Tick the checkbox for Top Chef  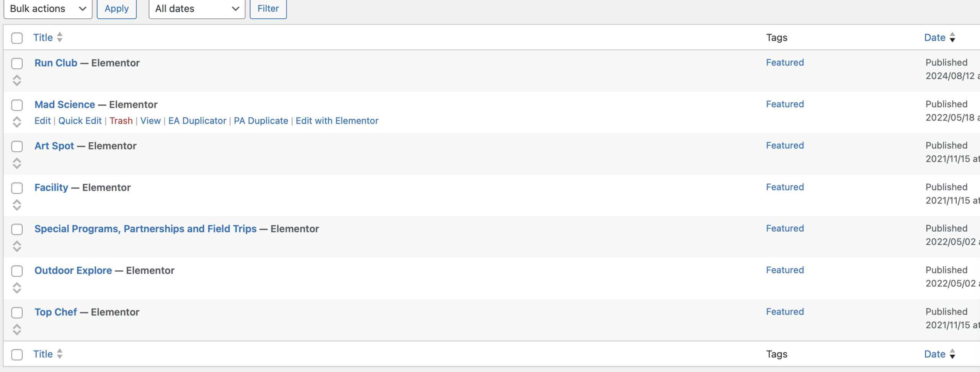click(17, 313)
